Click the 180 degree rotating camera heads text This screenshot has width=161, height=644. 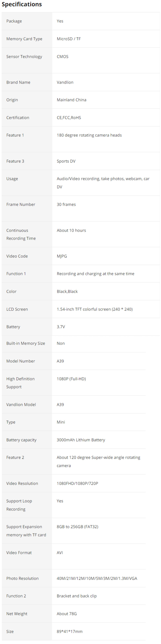89,135
